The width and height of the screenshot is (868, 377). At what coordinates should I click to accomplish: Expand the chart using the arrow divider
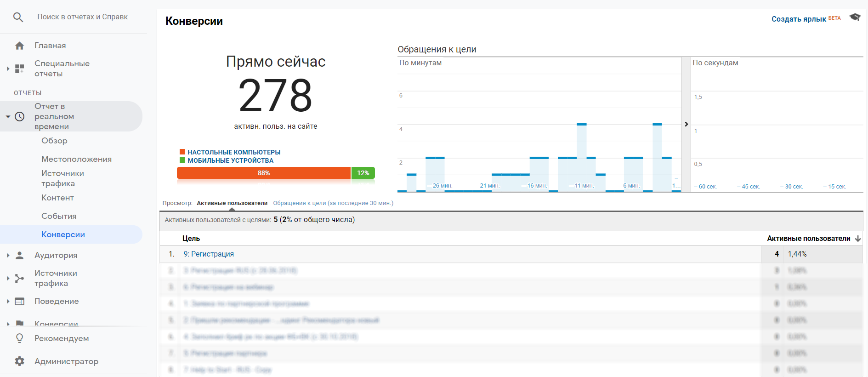pos(686,124)
